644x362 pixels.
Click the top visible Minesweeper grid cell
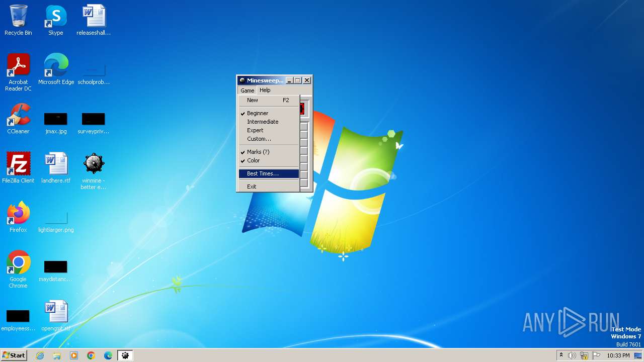[x=304, y=127]
